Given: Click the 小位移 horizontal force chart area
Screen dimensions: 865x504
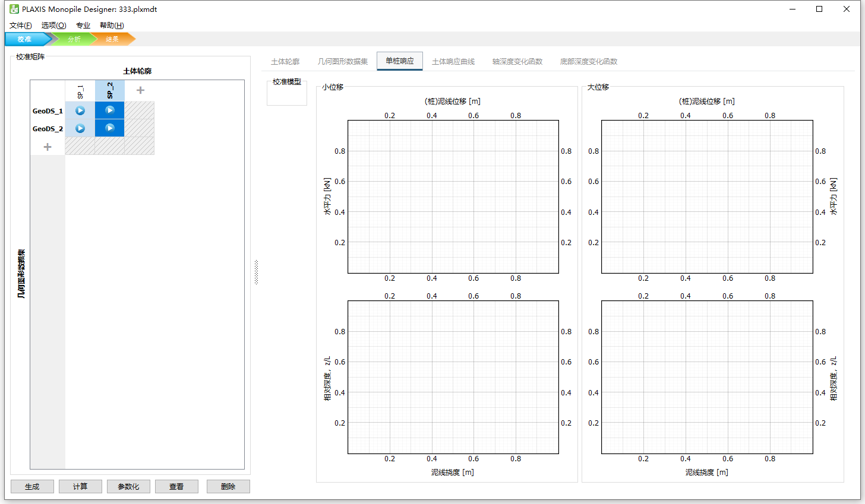Looking at the screenshot, I should tap(453, 196).
